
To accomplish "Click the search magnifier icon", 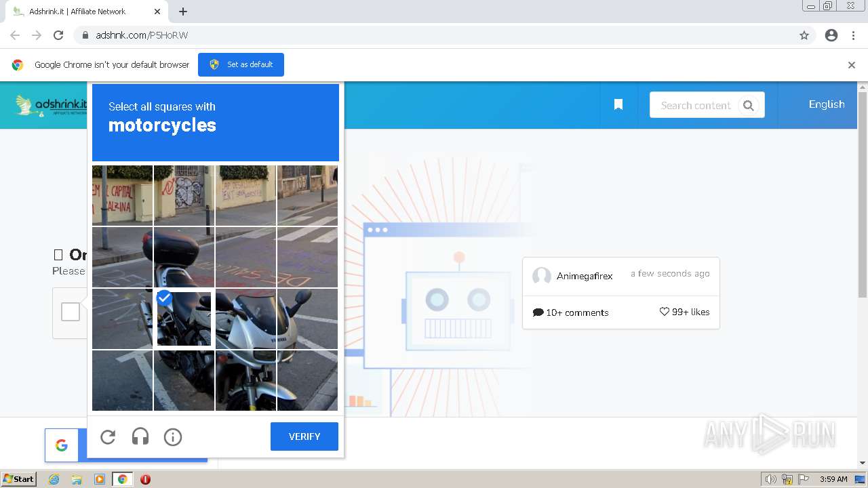I will click(748, 105).
